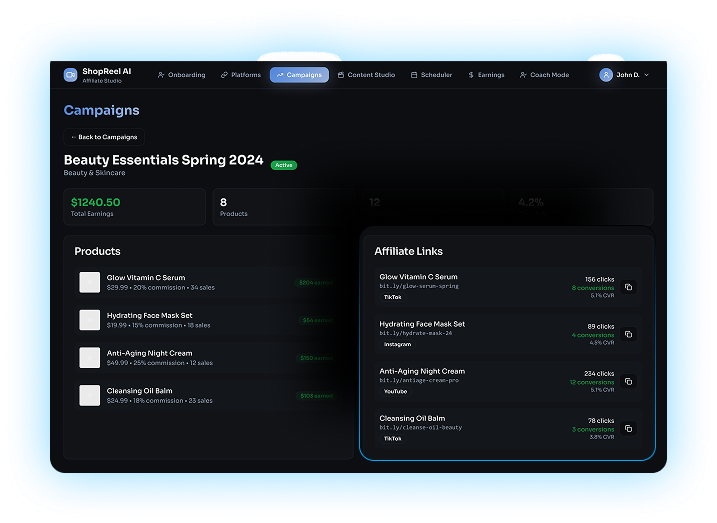View the Earnings tab
The height and width of the screenshot is (523, 717).
click(x=486, y=75)
